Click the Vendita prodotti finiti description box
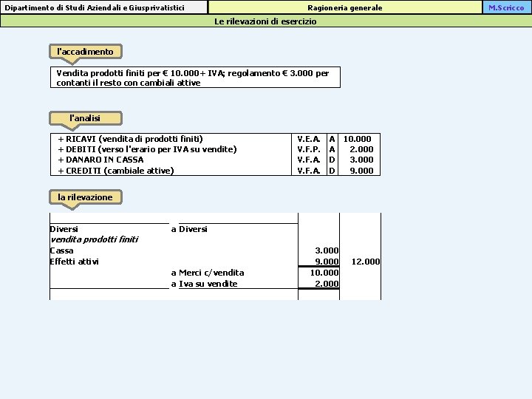This screenshot has height=399, width=532. (x=195, y=78)
